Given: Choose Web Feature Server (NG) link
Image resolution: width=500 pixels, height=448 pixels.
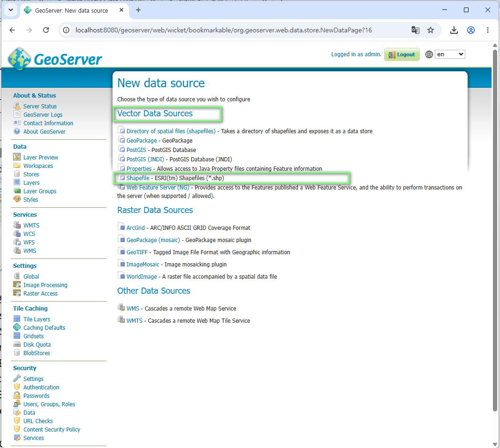Looking at the screenshot, I should click(158, 187).
